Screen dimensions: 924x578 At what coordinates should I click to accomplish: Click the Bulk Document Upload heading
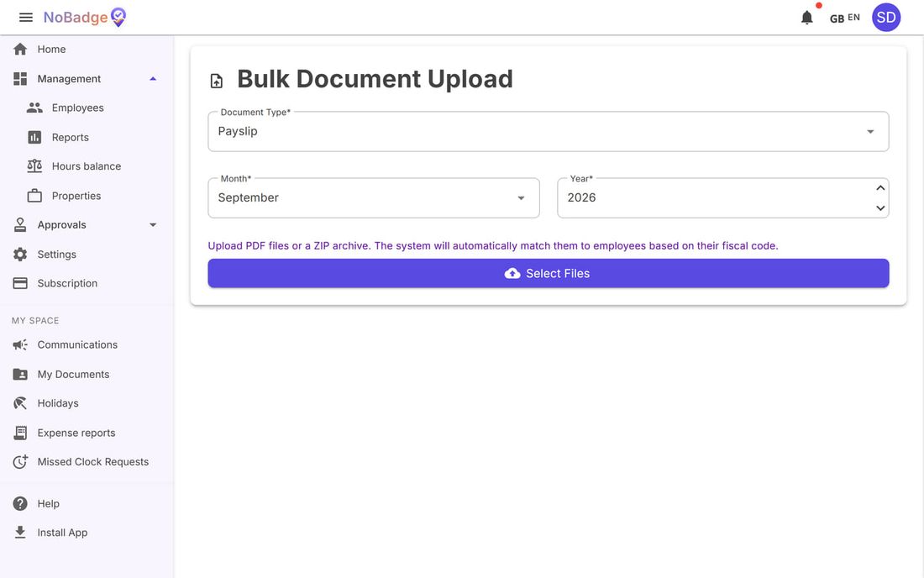pos(375,79)
